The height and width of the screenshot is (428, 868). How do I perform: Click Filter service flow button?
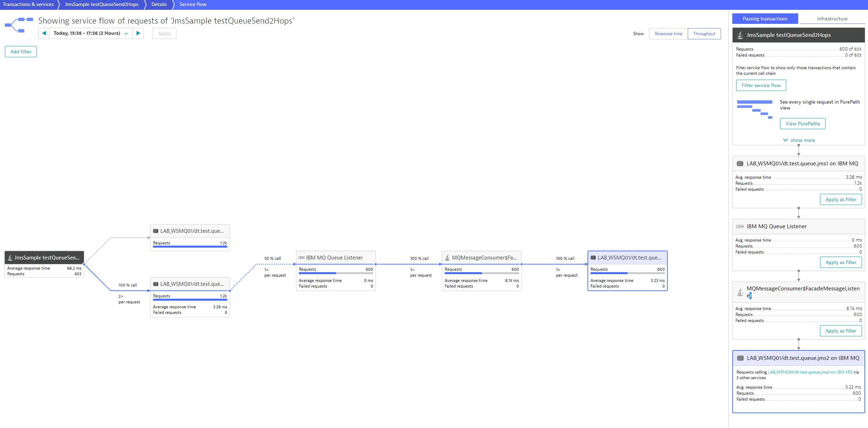[761, 85]
